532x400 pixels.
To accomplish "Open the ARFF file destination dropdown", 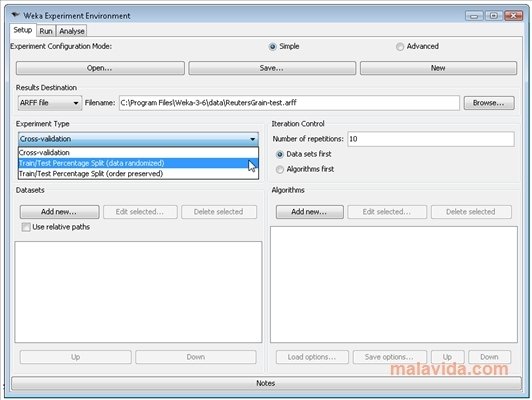I will pyautogui.click(x=50, y=103).
